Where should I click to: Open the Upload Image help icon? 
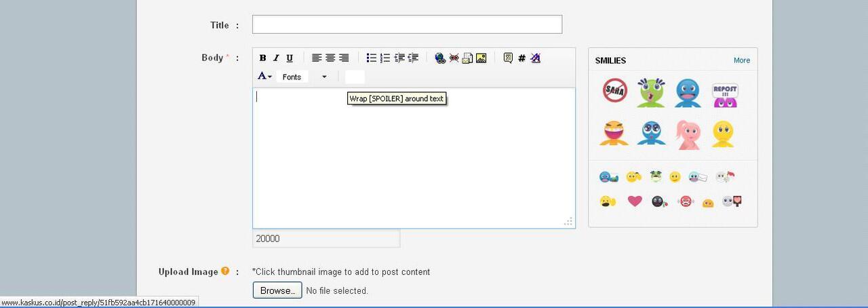225,271
